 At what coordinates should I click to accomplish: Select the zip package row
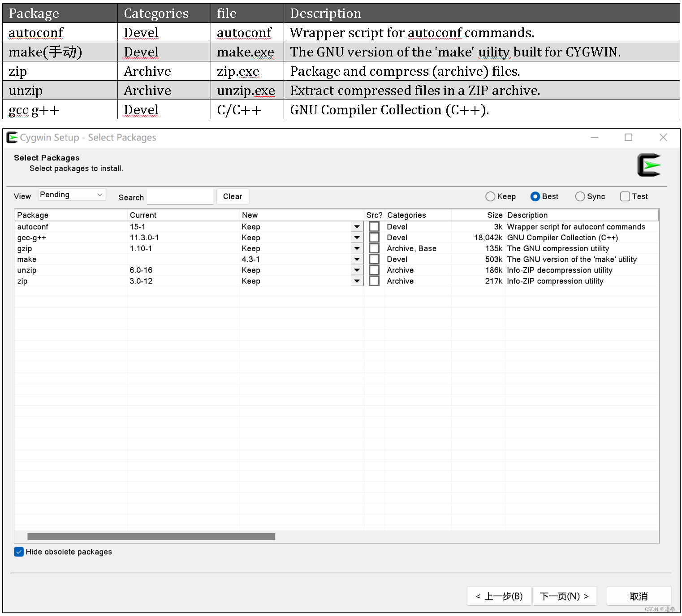pyautogui.click(x=337, y=281)
